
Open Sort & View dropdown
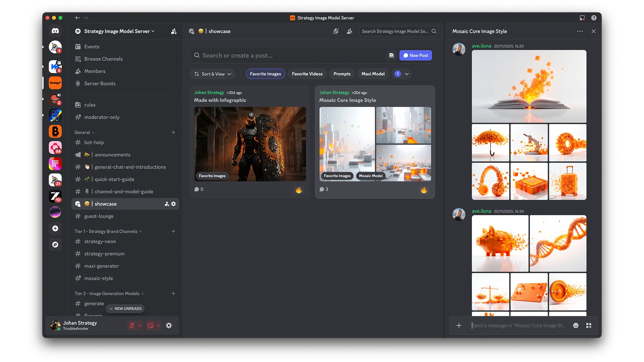pyautogui.click(x=213, y=74)
